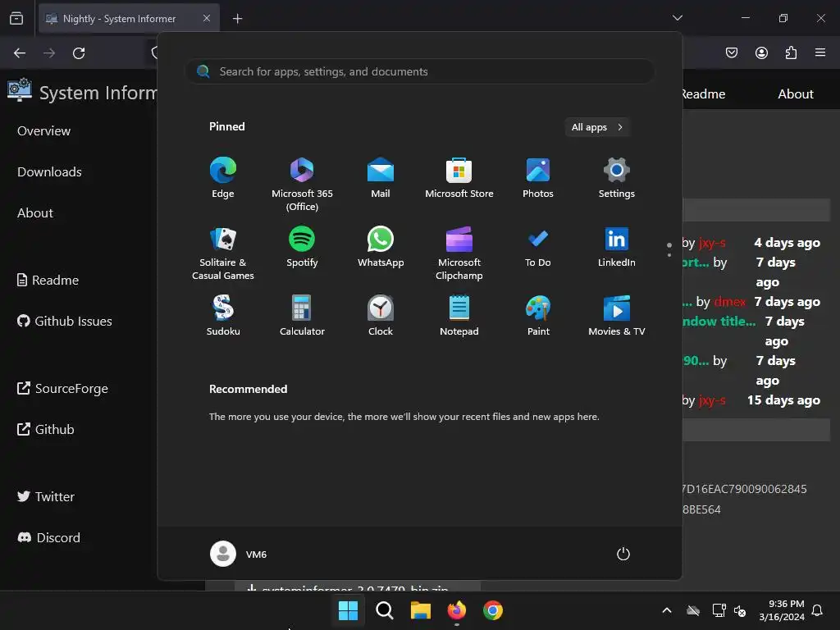The height and width of the screenshot is (630, 840).
Task: Launch Sudoku game
Action: tap(223, 316)
